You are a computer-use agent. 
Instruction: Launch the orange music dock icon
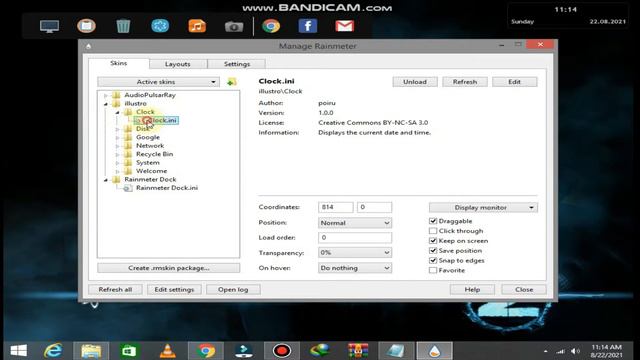(x=197, y=26)
